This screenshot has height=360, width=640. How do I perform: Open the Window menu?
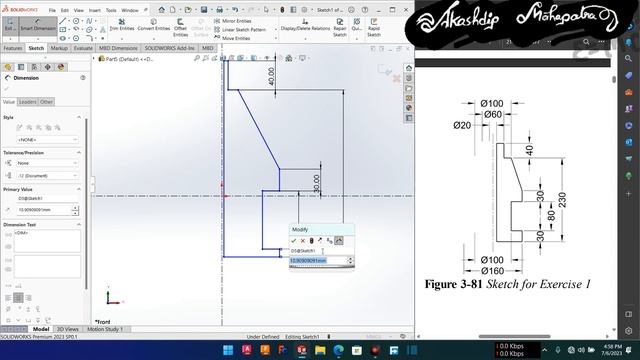coord(130,10)
